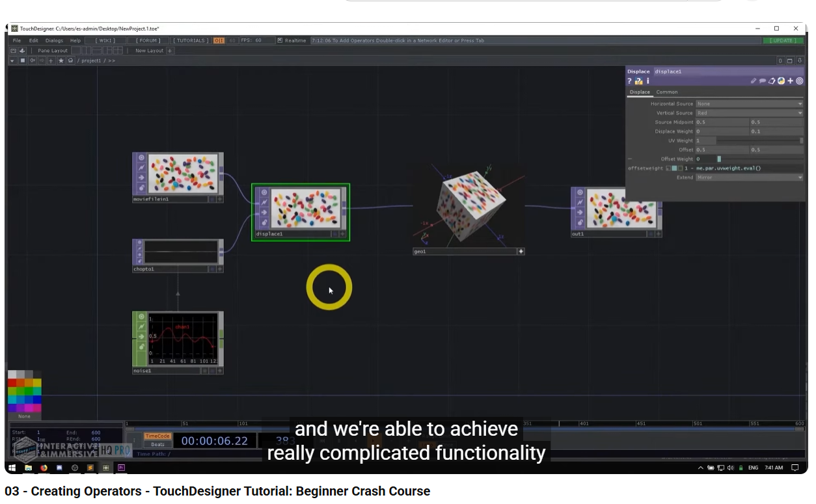Click the UPDATE button at top right
Image resolution: width=816 pixels, height=504 pixels.
pos(783,40)
